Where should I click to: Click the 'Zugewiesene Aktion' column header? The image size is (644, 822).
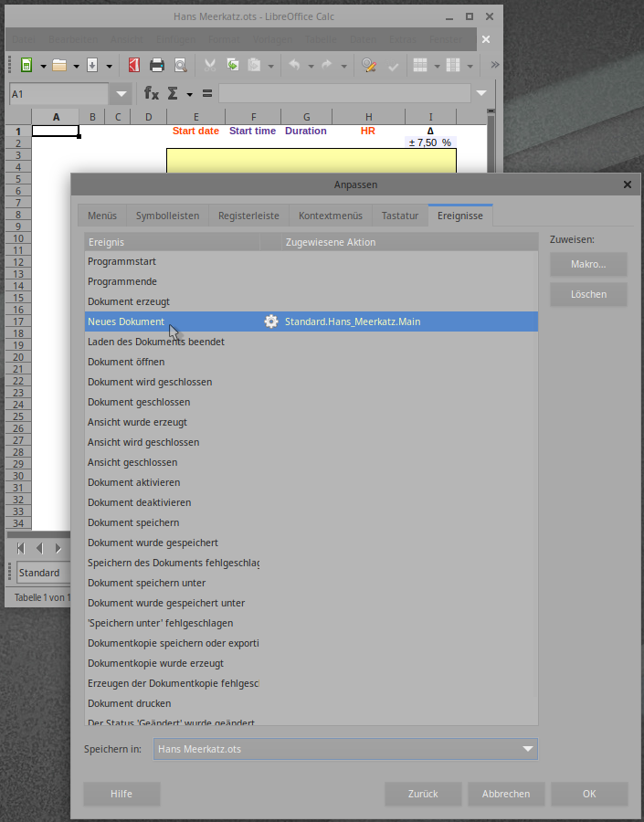pyautogui.click(x=410, y=242)
